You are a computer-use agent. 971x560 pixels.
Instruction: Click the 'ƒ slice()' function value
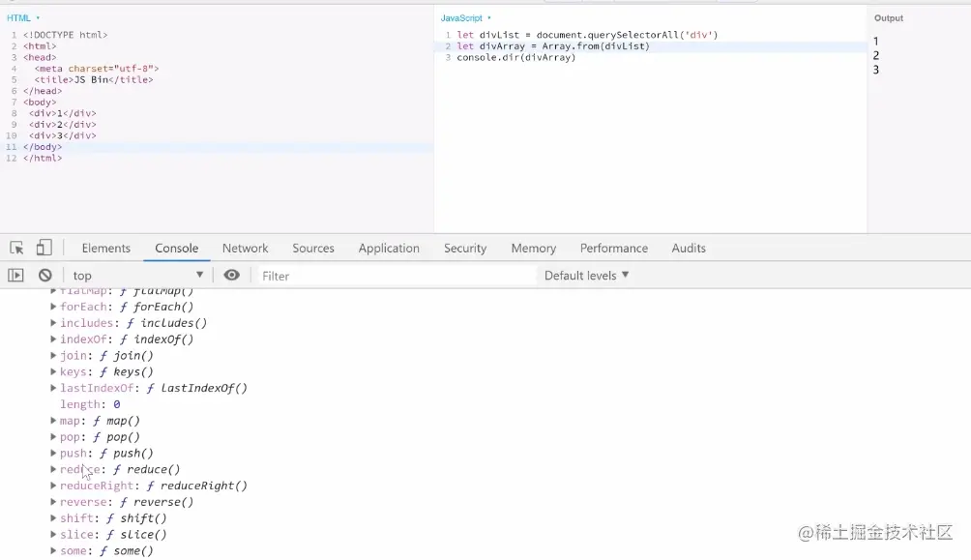coord(136,534)
